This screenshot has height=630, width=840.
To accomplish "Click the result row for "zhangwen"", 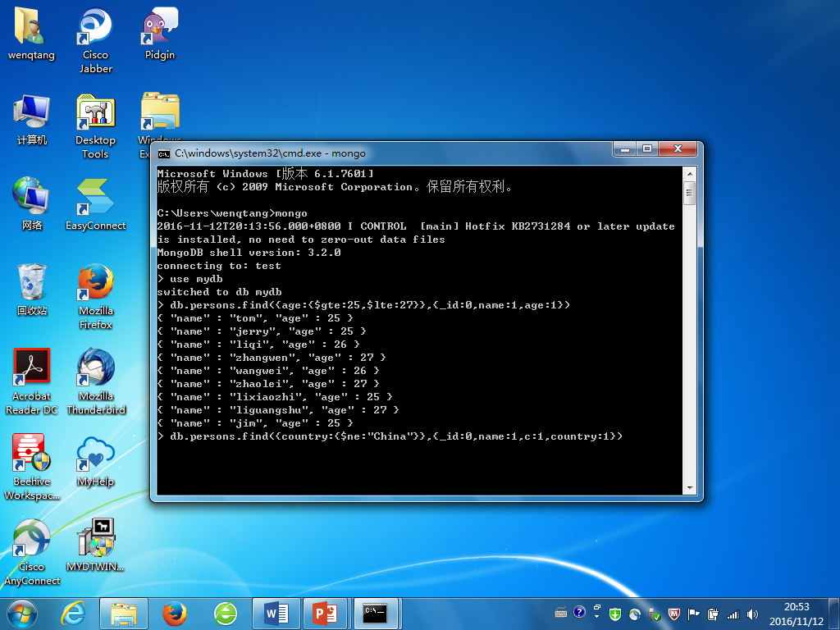I will [x=271, y=358].
